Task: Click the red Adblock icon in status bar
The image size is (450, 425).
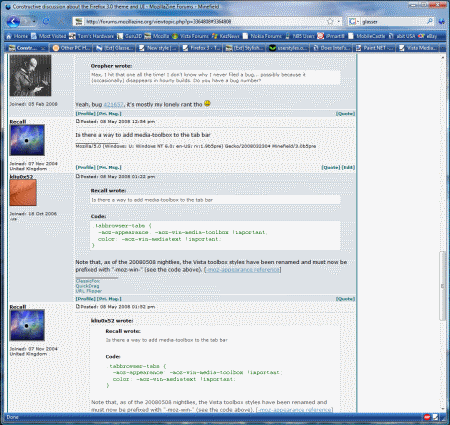Action: coord(427,417)
